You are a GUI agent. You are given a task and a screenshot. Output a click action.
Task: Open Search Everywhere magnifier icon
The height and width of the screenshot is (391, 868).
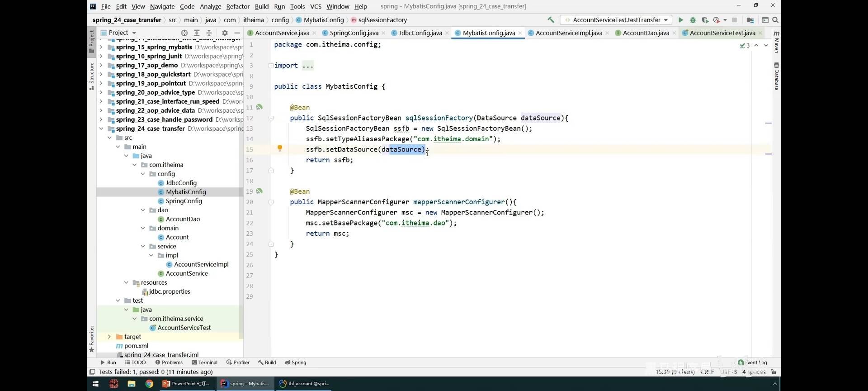click(x=775, y=20)
